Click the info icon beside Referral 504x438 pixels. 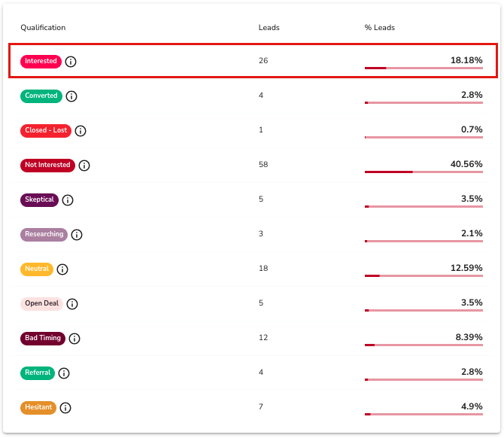coord(64,373)
